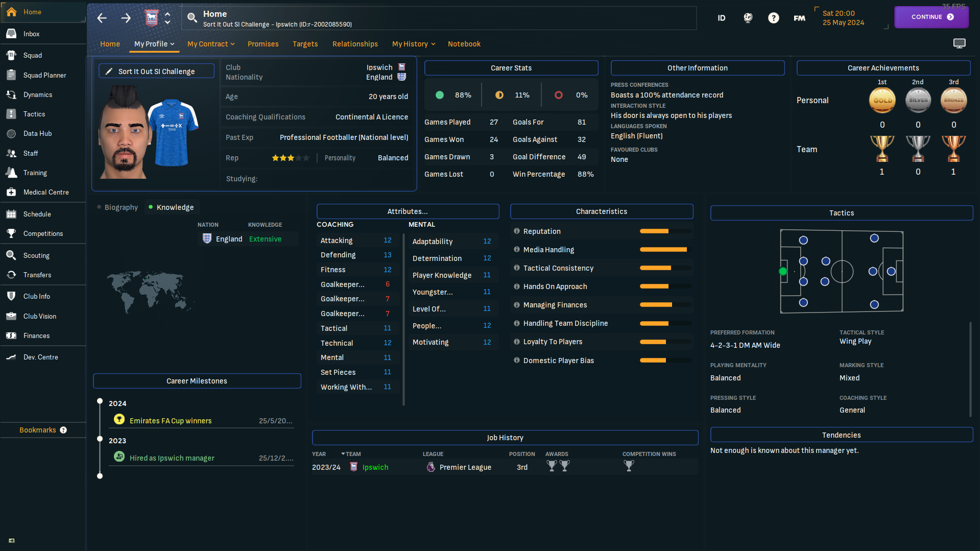Click the Ipswich club badge in header
Screen dimensions: 980x551
click(x=151, y=18)
